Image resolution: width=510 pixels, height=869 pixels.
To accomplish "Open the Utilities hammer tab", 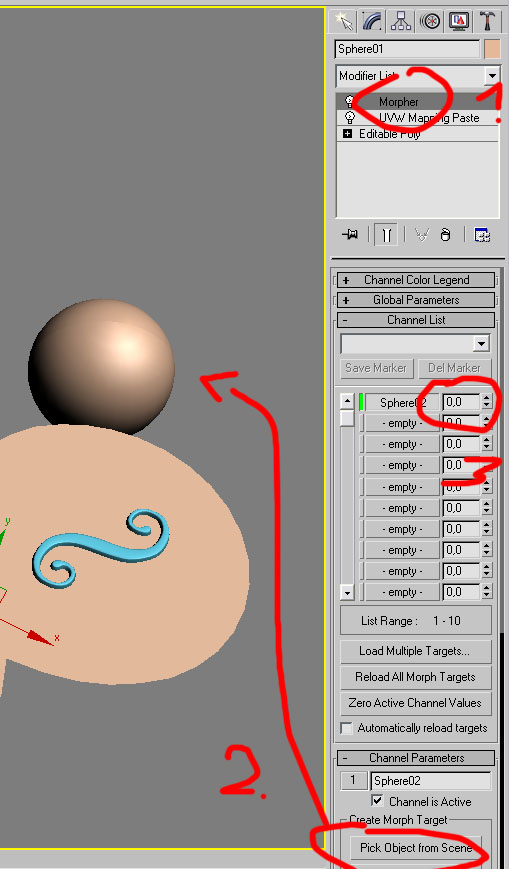I will tap(487, 22).
